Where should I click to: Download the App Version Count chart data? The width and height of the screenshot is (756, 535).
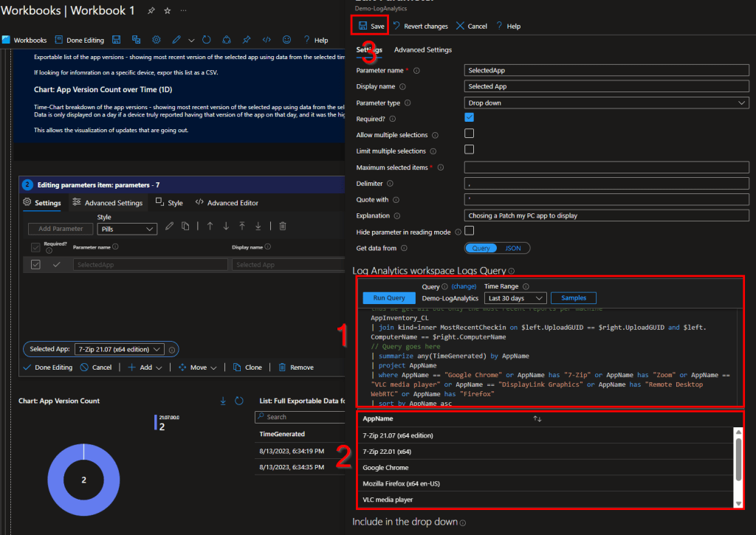click(223, 401)
